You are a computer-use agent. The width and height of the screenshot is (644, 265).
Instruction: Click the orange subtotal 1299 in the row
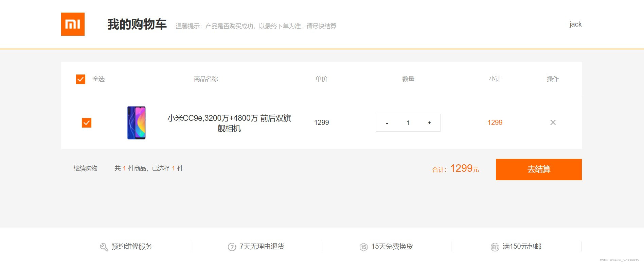[495, 122]
